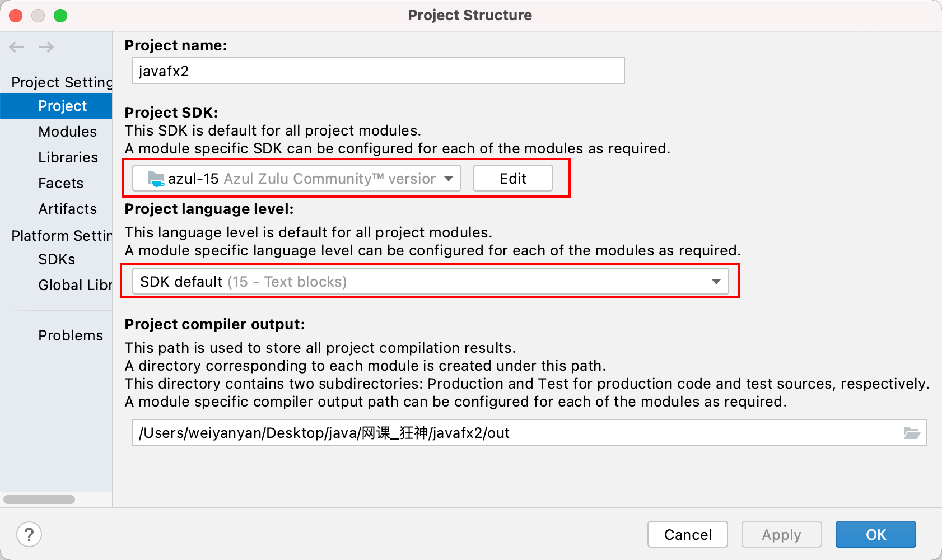
Task: Go to the Libraries section
Action: pyautogui.click(x=68, y=157)
